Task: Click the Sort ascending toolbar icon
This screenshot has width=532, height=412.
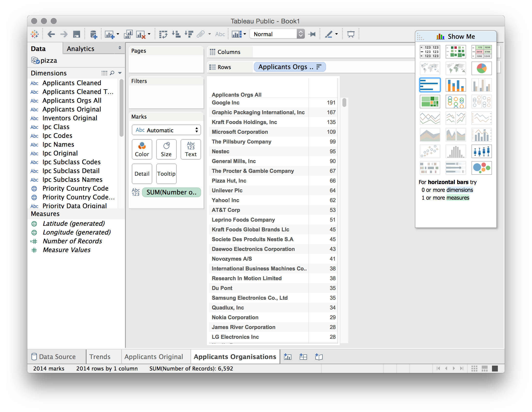Action: pyautogui.click(x=176, y=34)
